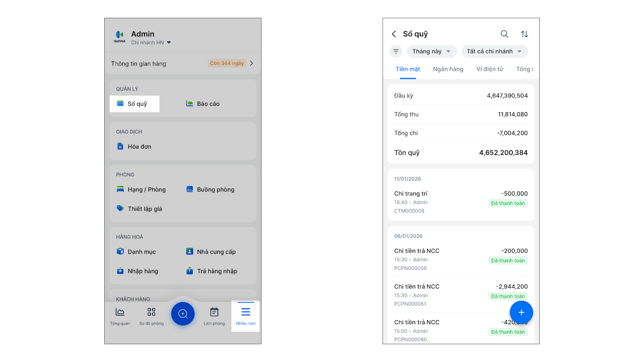Add a new fund entry with plus button

521,313
